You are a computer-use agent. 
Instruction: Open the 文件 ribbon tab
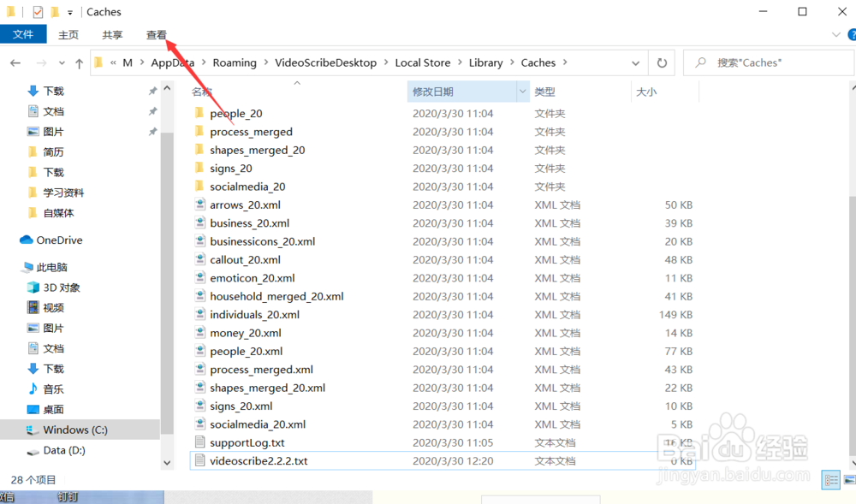pos(23,34)
